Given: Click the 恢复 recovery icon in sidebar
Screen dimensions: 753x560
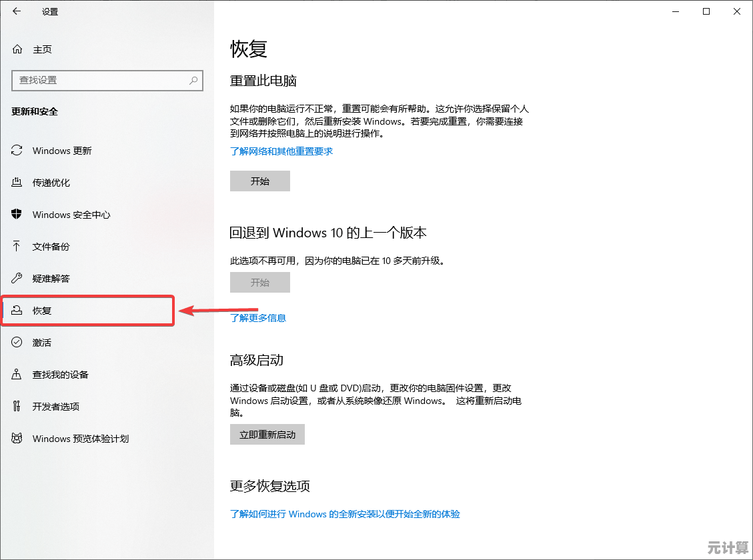Looking at the screenshot, I should click(x=17, y=311).
